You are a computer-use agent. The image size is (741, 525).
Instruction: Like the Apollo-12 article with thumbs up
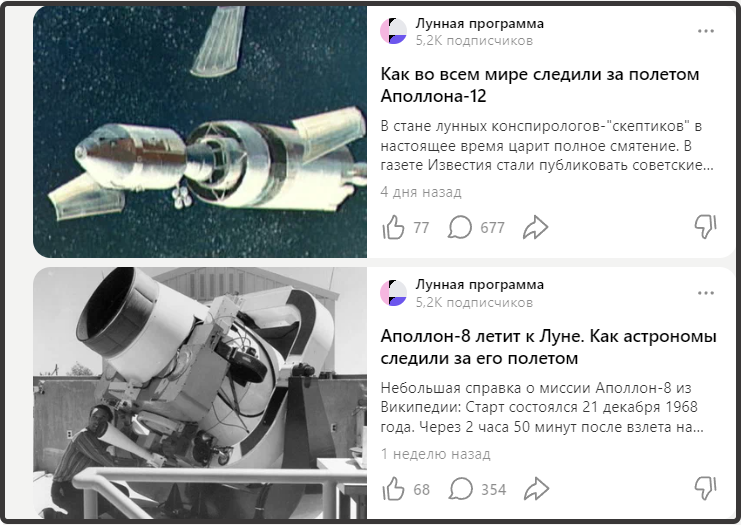pos(393,227)
